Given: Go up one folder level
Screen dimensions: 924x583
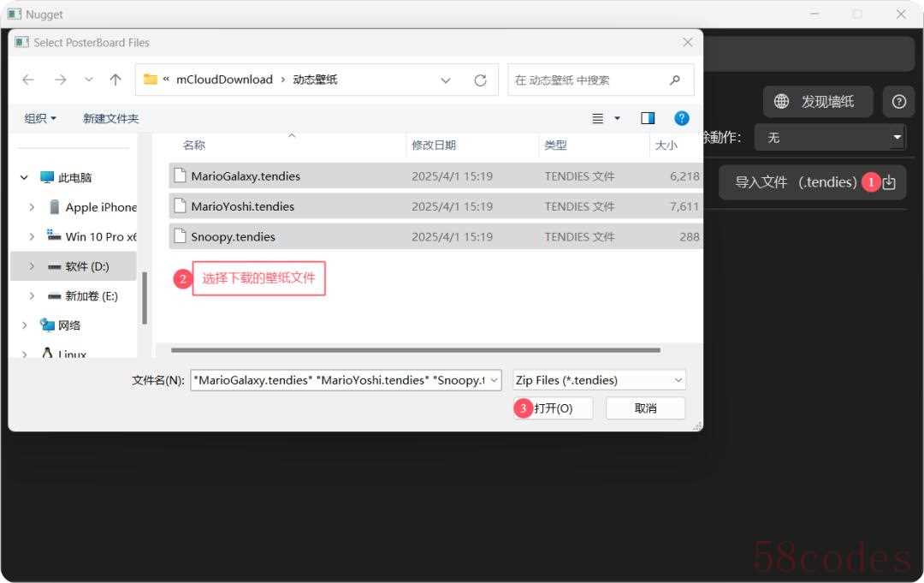Looking at the screenshot, I should 115,80.
